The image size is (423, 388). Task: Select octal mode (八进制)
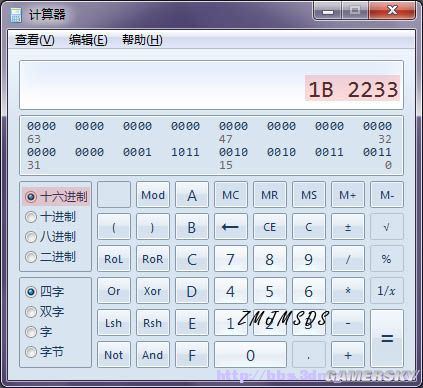tap(50, 237)
